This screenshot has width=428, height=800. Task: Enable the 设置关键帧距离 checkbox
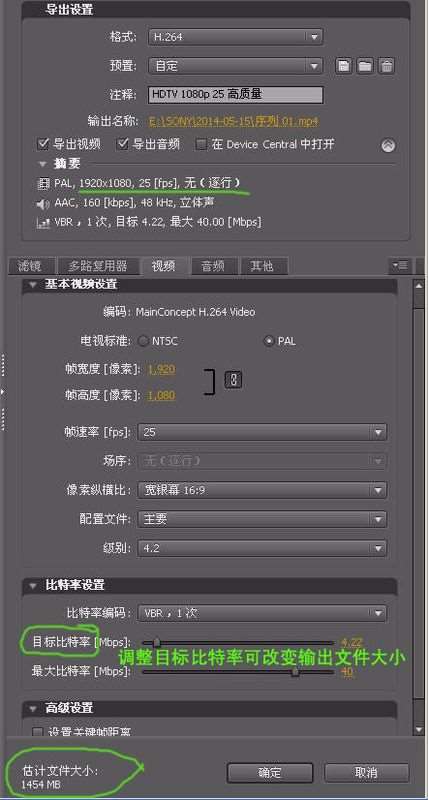38,732
